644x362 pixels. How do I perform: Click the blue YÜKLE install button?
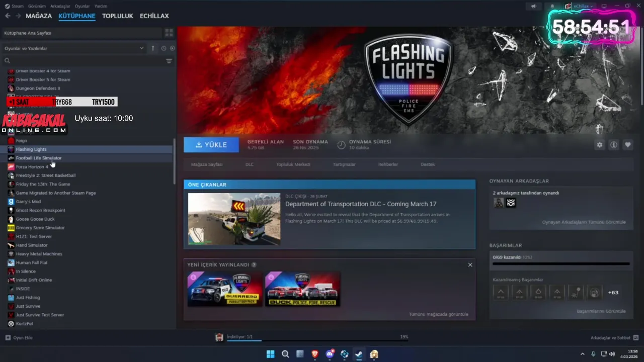point(211,145)
